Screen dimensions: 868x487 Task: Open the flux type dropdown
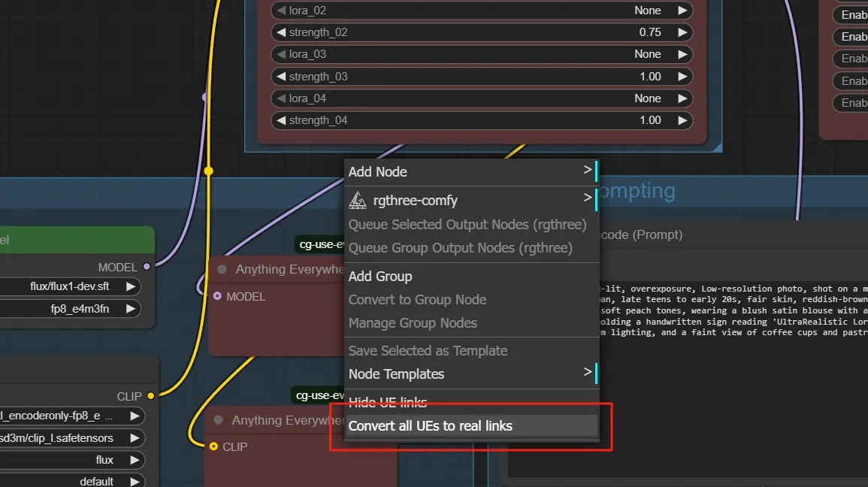click(72, 460)
